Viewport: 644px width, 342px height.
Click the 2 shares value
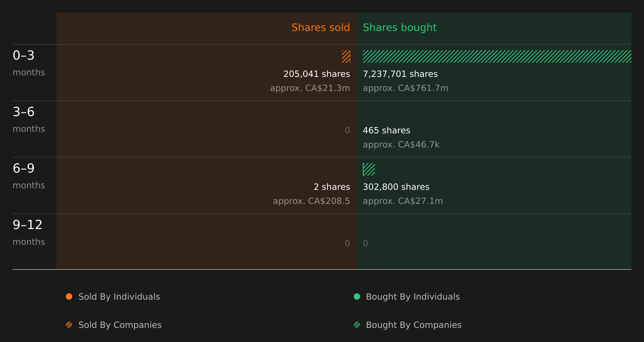(x=332, y=187)
